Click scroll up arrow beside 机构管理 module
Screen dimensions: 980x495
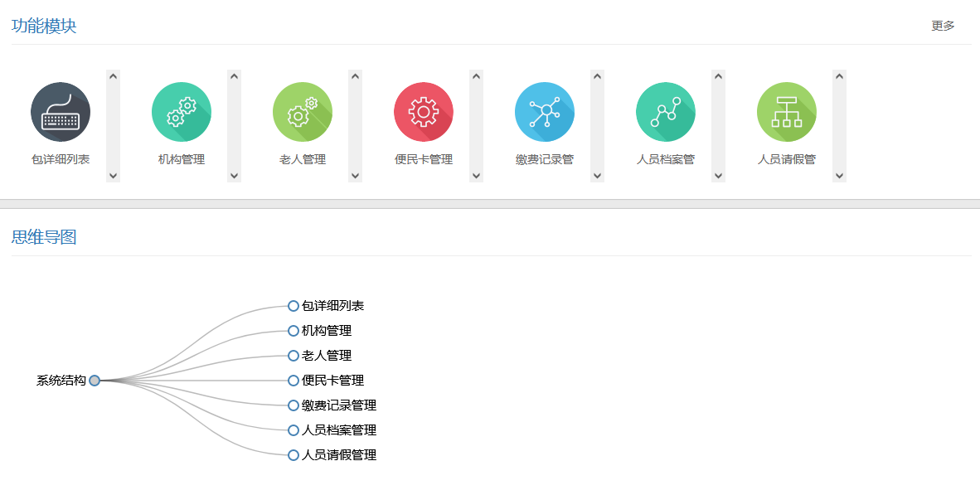[235, 76]
